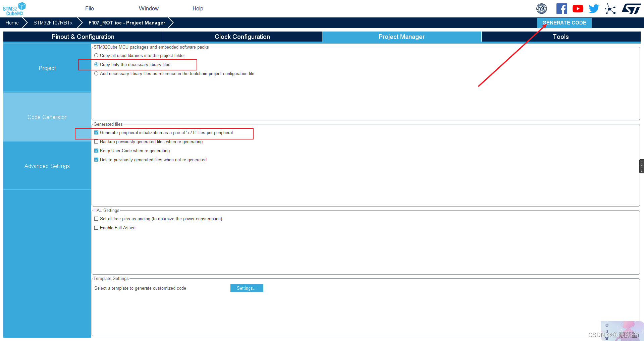Screen dimensions: 644x341
Task: Open the Code Generator side section
Action: click(47, 117)
